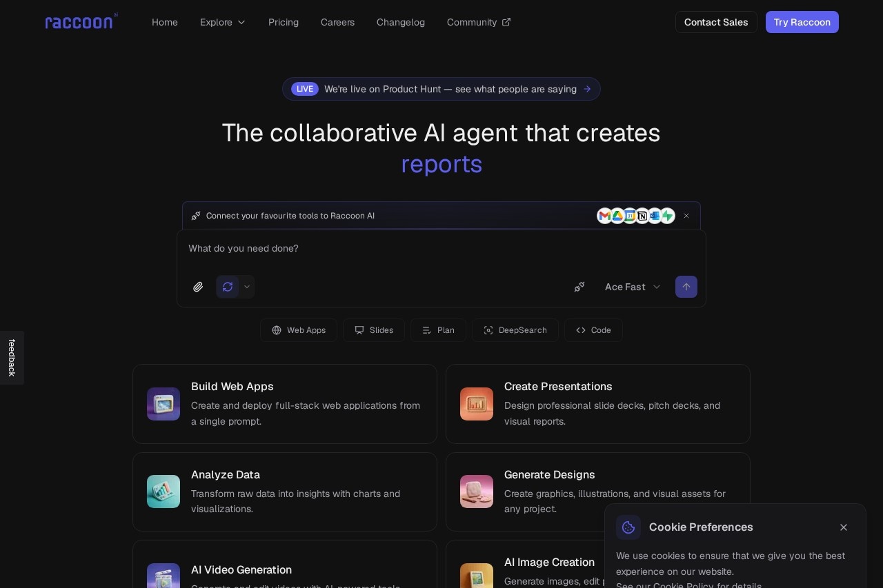Click the plug connector icon beside Ace Fast
883x588 pixels.
point(579,287)
